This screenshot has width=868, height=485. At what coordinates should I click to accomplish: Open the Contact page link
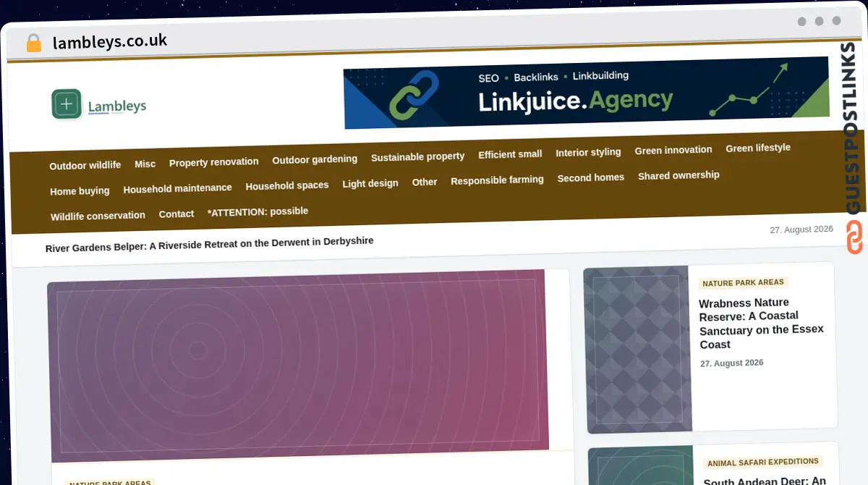click(176, 214)
